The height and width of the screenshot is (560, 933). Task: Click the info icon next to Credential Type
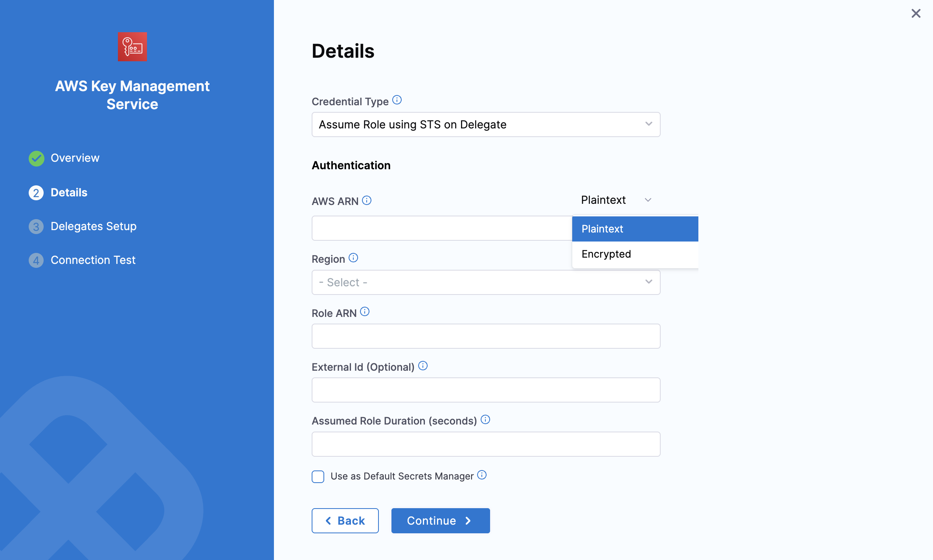pyautogui.click(x=397, y=100)
